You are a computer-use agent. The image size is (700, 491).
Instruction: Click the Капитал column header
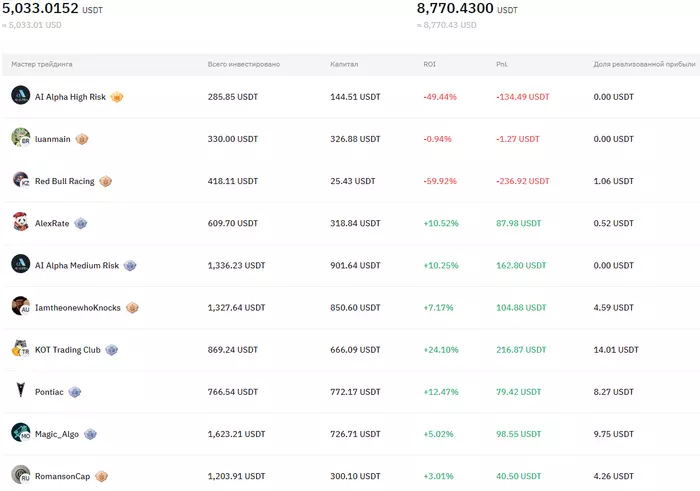click(344, 64)
